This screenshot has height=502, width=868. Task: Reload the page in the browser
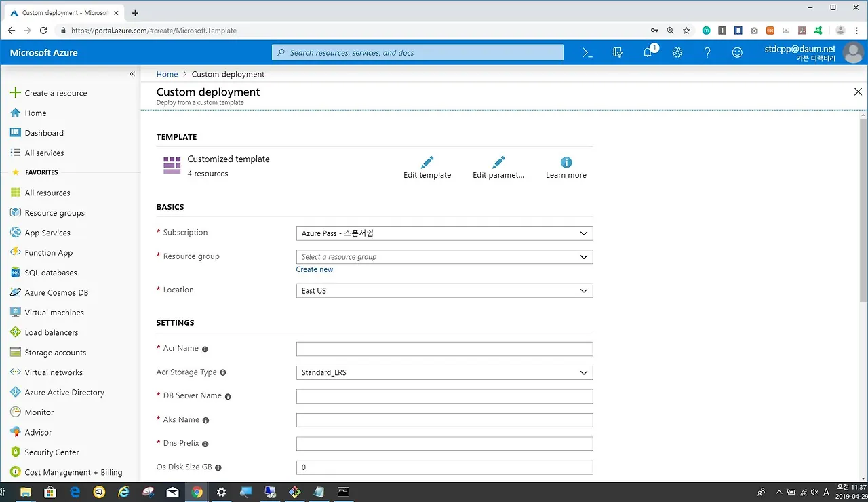[x=43, y=31]
